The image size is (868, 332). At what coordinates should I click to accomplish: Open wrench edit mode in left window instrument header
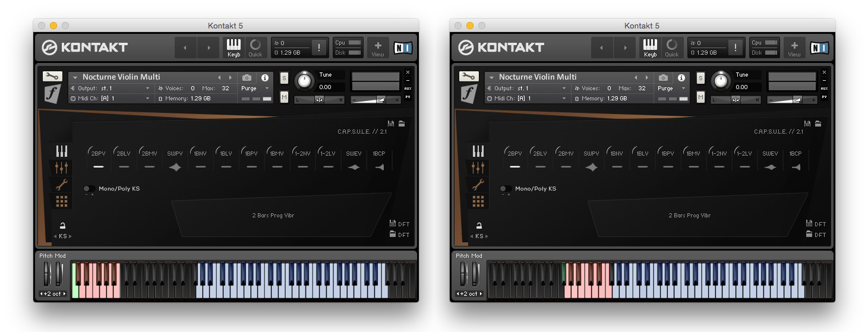[x=52, y=77]
